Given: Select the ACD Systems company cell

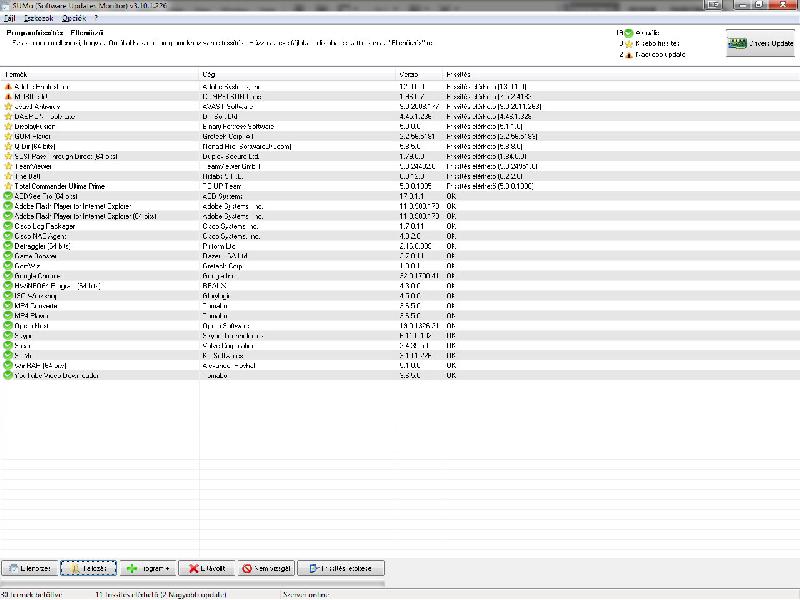Looking at the screenshot, I should pyautogui.click(x=222, y=196).
